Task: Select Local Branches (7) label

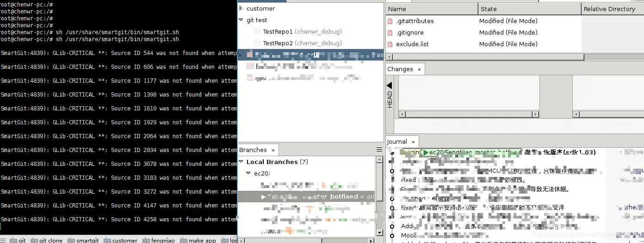Action: (277, 162)
